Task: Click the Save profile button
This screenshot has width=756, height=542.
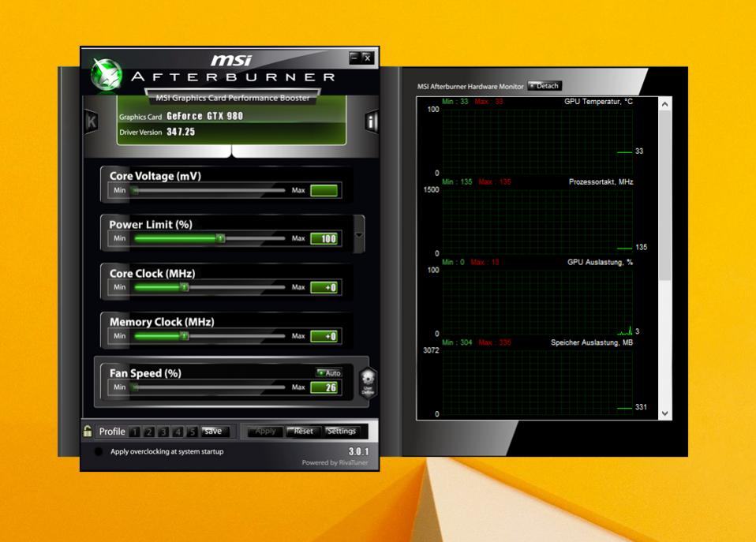Action: tap(215, 431)
